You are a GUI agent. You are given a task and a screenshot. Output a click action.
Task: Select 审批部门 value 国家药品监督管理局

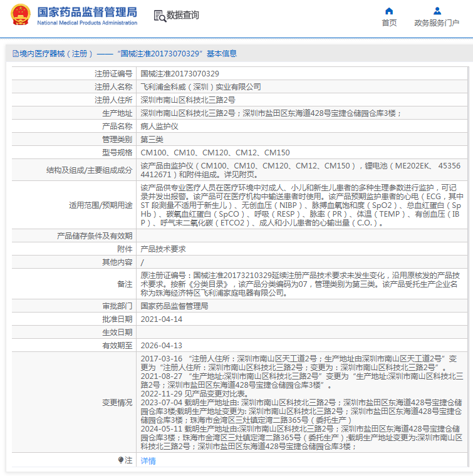tap(174, 306)
